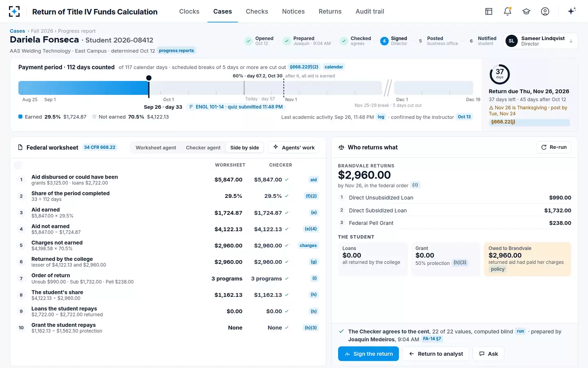The image size is (588, 368).
Task: Open the Clocks tab
Action: click(x=189, y=11)
